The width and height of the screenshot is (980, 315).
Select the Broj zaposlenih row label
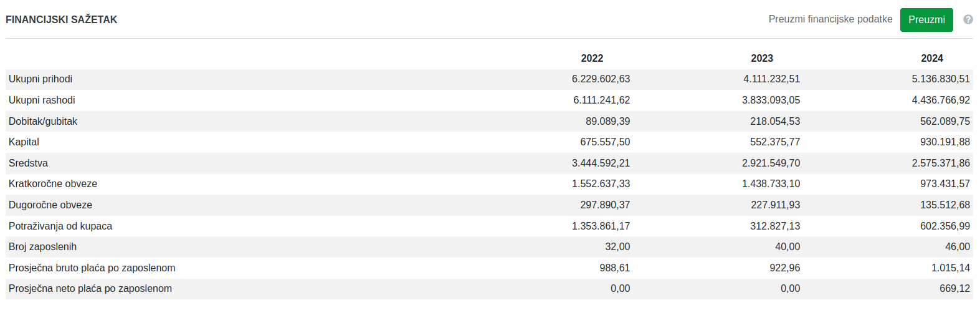pyautogui.click(x=42, y=247)
